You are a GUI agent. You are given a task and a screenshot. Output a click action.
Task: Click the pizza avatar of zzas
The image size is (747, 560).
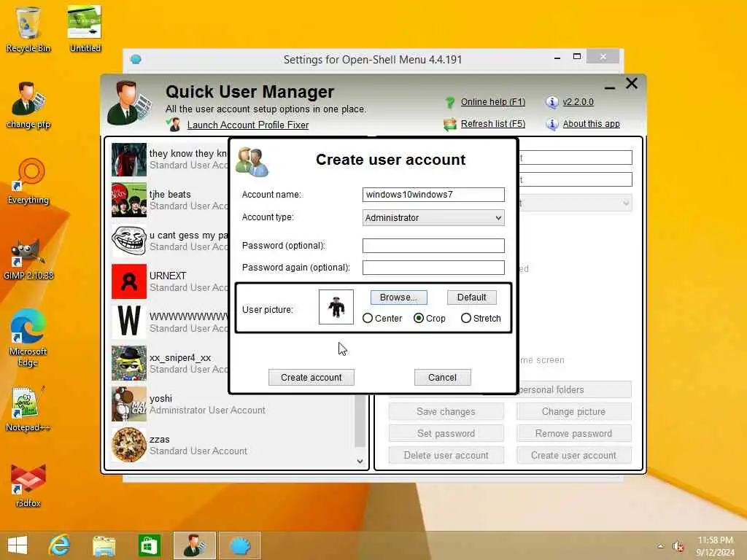[x=129, y=445]
